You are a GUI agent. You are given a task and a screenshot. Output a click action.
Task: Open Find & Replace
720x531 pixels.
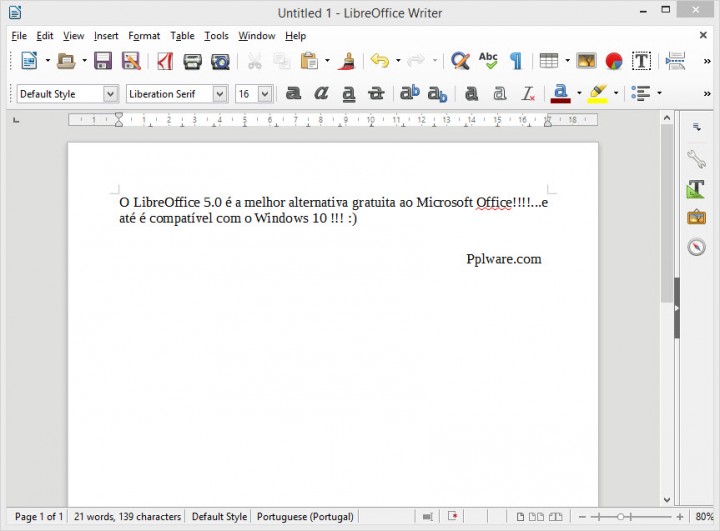pyautogui.click(x=460, y=61)
